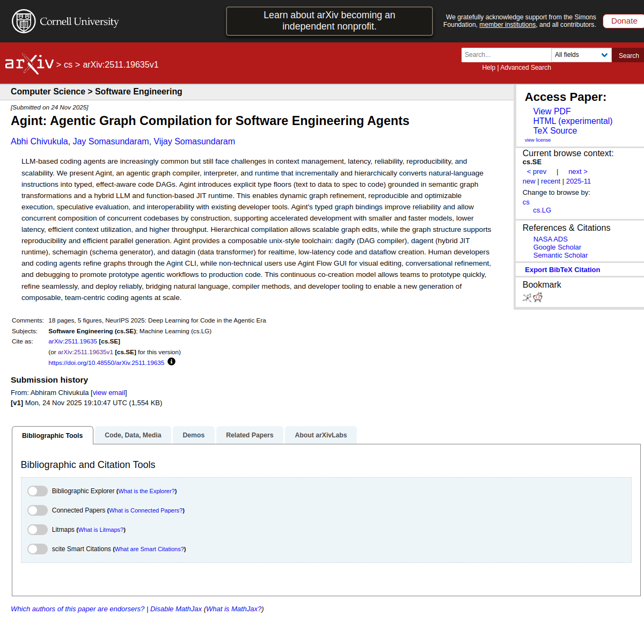Click the DOI info icon
Screen dimensions: 644x644
[171, 362]
